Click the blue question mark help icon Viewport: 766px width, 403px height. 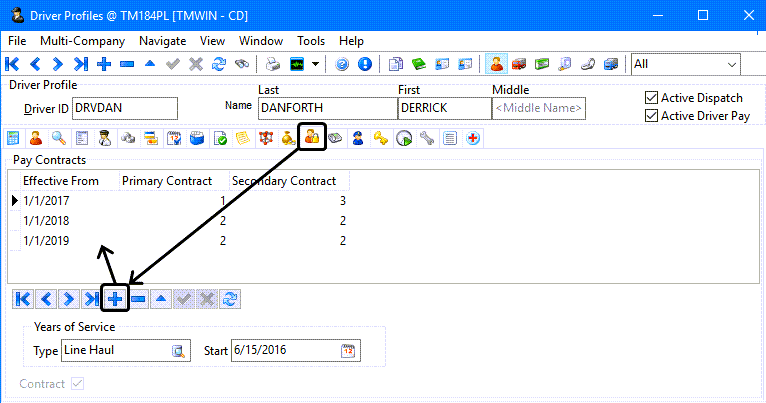click(x=342, y=64)
